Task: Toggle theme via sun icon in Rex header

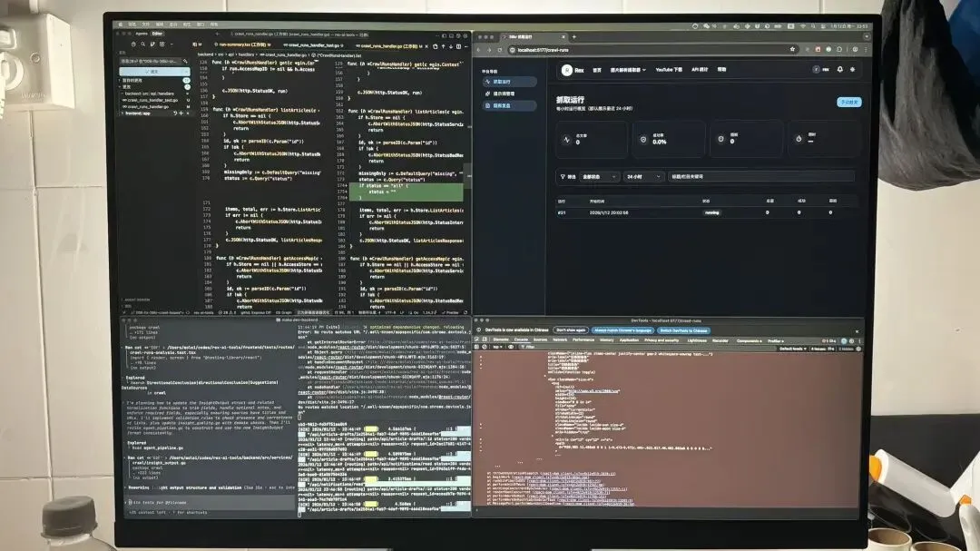Action: click(x=852, y=69)
